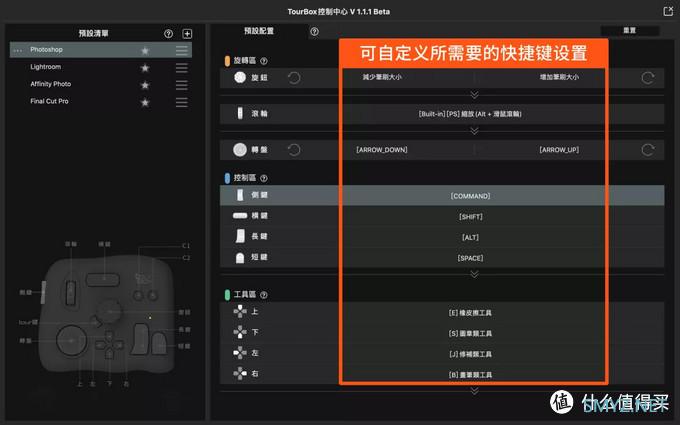Select the Affinity Photo preset
The height and width of the screenshot is (425, 680).
point(51,84)
